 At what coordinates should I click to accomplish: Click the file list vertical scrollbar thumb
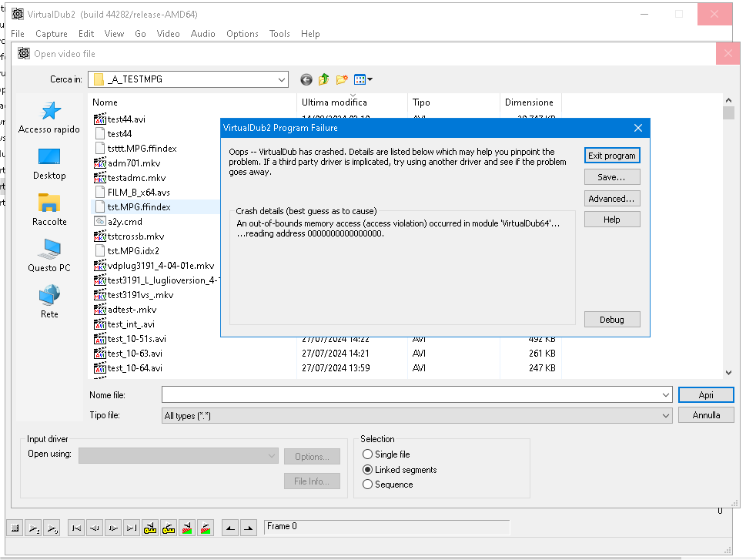[x=728, y=113]
